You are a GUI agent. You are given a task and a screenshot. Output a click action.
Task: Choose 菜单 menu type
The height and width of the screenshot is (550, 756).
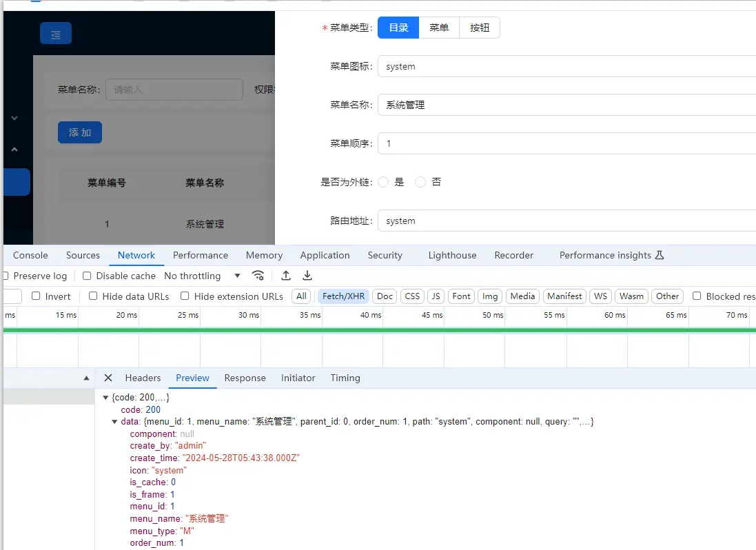[439, 28]
